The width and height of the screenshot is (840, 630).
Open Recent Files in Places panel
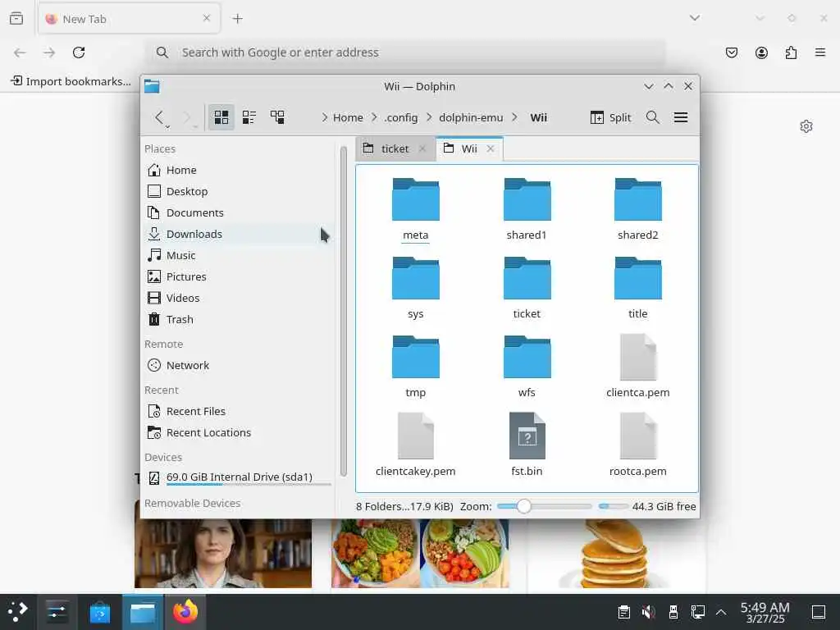click(239, 412)
